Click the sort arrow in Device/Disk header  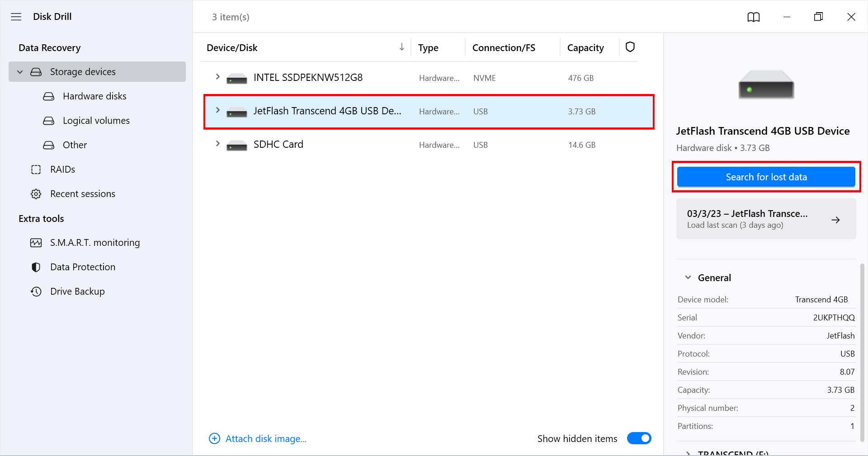401,47
